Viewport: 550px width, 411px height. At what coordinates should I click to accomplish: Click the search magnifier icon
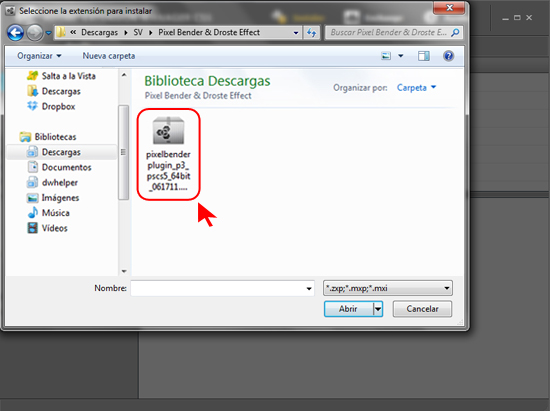tap(455, 33)
